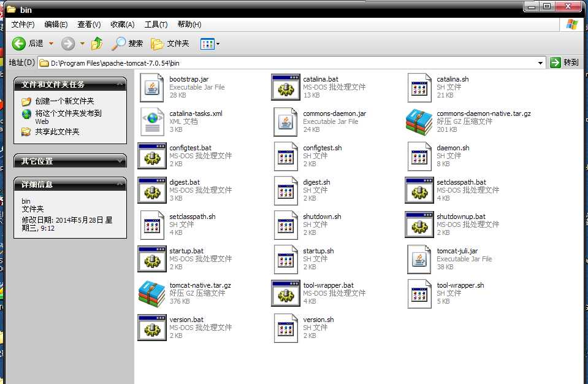Select the startup.bat file icon
This screenshot has height=384, width=588.
coord(152,259)
